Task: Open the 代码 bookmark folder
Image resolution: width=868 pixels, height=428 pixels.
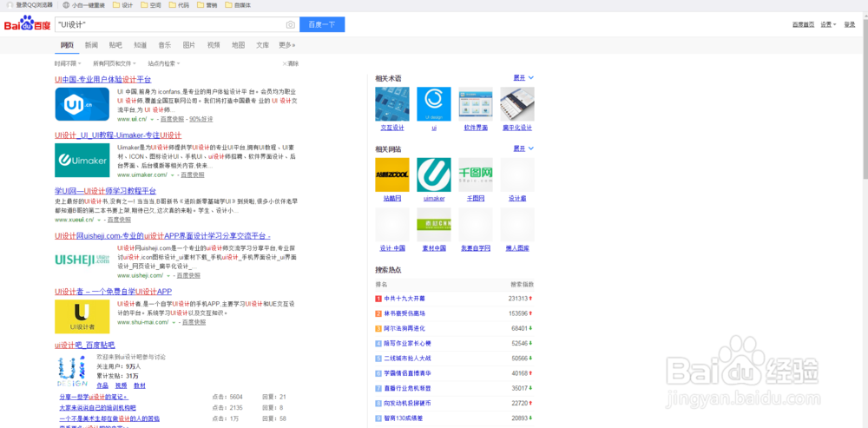Action: pos(180,5)
